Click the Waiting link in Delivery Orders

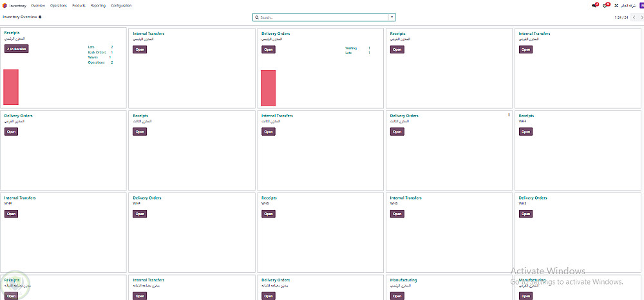[351, 48]
